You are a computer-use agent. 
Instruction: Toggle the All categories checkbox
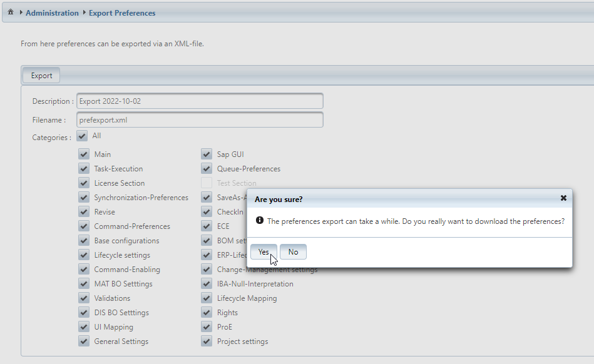(x=83, y=136)
